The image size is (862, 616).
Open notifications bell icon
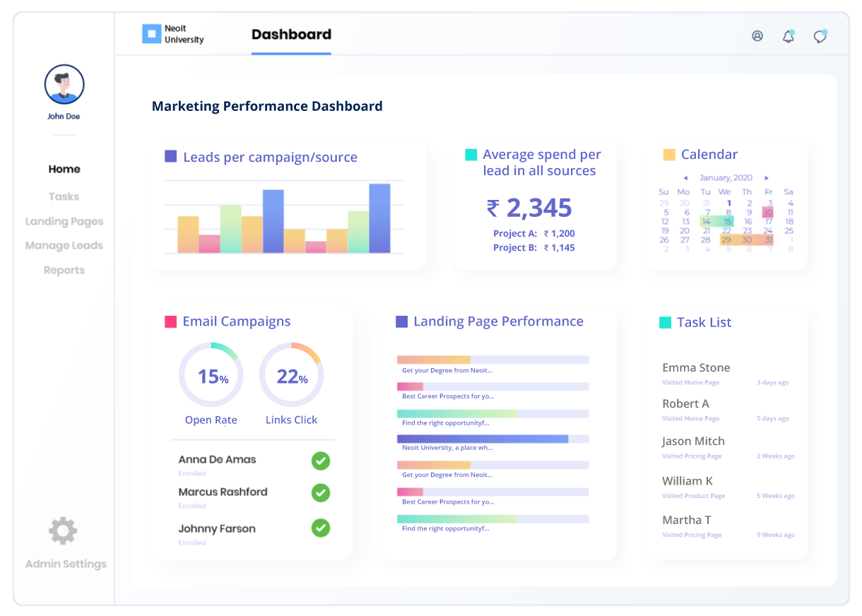789,36
